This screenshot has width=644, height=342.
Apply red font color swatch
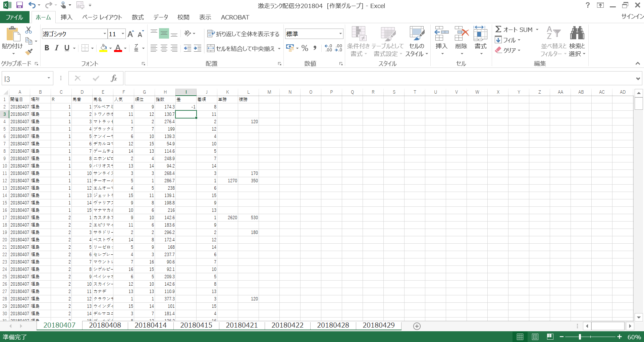tap(118, 48)
